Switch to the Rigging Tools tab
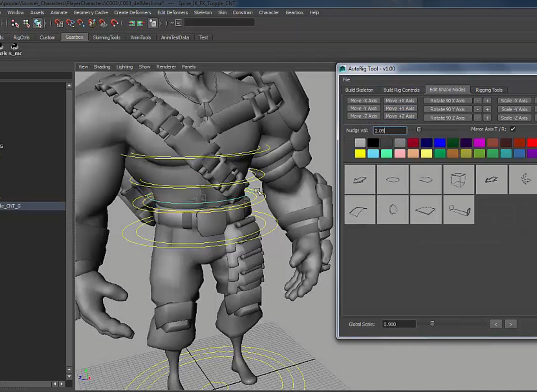537x392 pixels. (x=489, y=90)
